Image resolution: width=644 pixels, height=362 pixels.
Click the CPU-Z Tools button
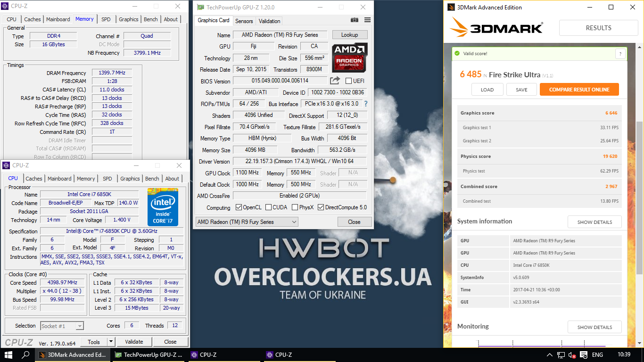point(94,342)
